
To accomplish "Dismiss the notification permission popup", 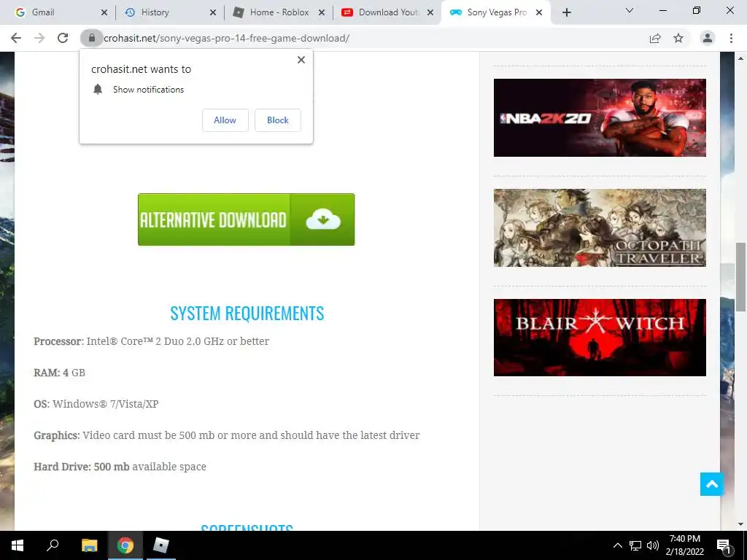I will click(301, 60).
